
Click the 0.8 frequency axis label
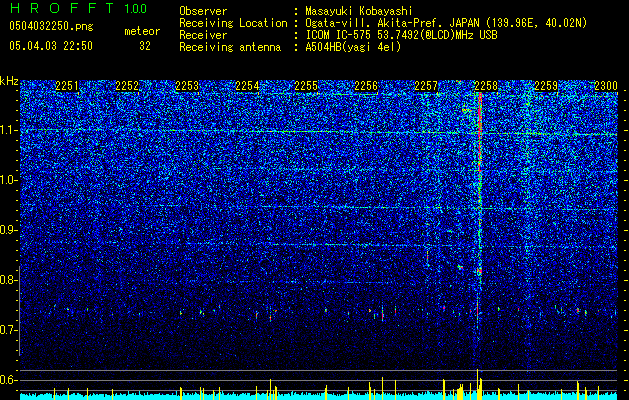pos(8,280)
